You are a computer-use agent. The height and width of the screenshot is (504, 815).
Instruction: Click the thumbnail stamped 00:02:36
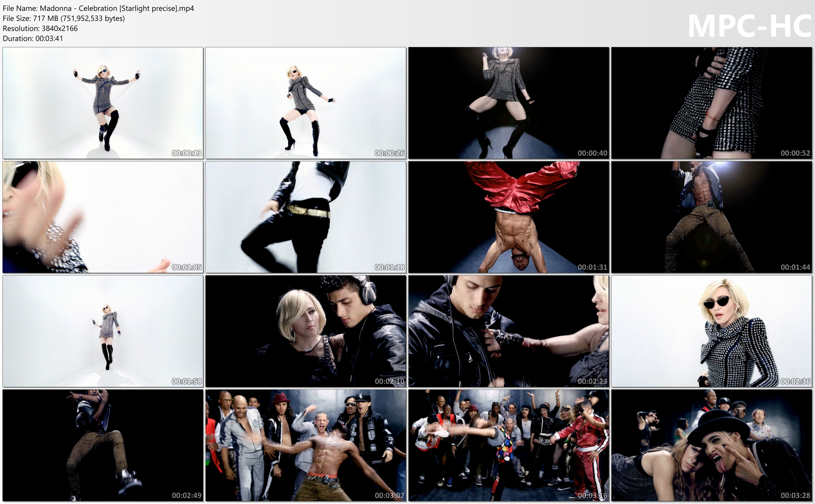(x=712, y=331)
